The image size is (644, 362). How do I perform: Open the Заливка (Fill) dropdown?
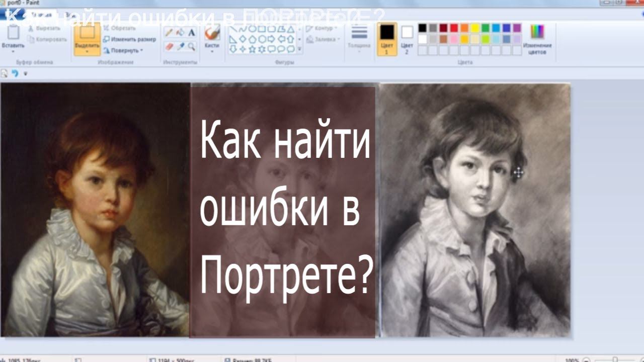(x=322, y=39)
